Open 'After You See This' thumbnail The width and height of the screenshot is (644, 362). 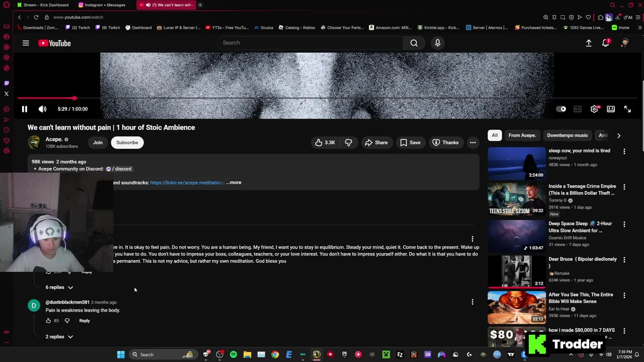click(516, 307)
